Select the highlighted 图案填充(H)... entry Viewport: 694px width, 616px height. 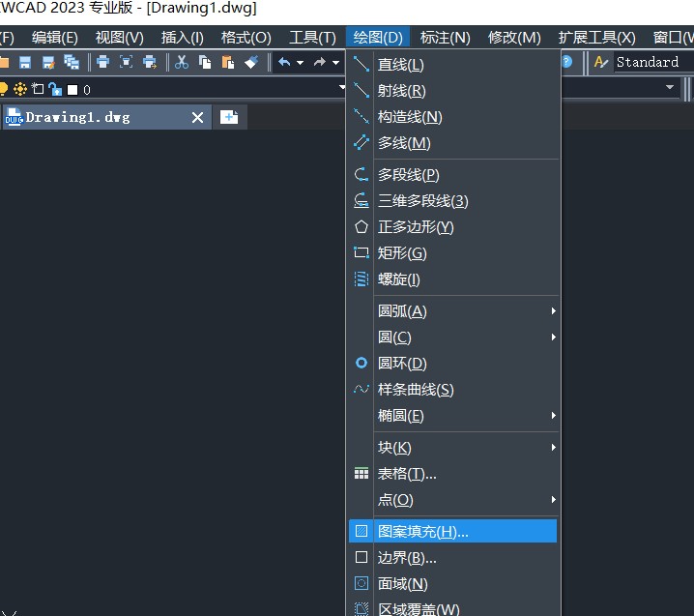tap(452, 531)
